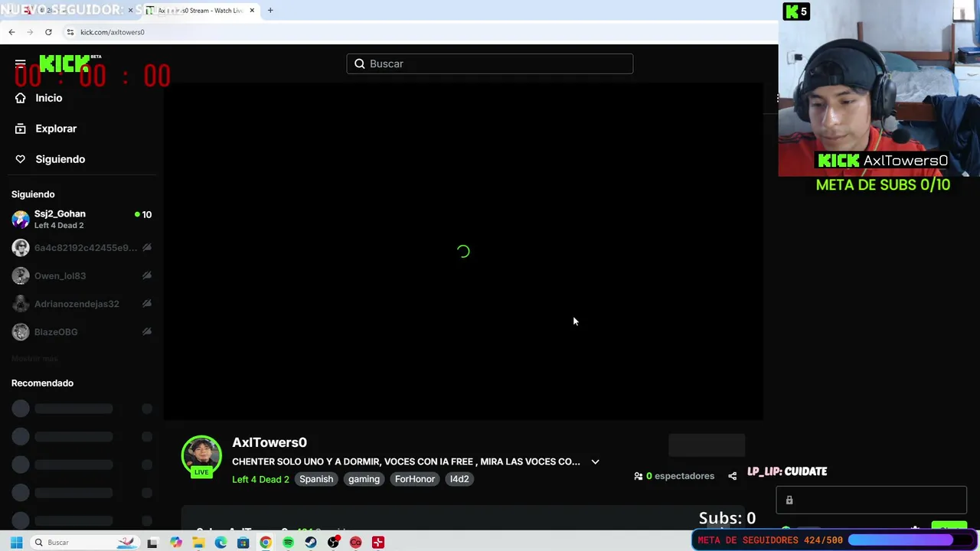Open Siguiendo heart icon
Screen dimensions: 980x551
click(x=21, y=159)
